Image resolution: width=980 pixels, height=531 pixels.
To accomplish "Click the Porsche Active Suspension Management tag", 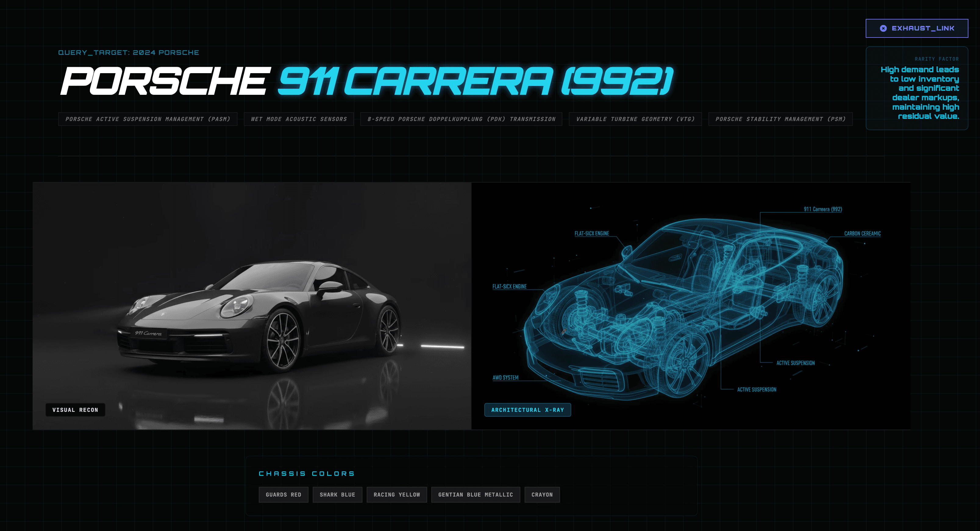I will [x=148, y=119].
